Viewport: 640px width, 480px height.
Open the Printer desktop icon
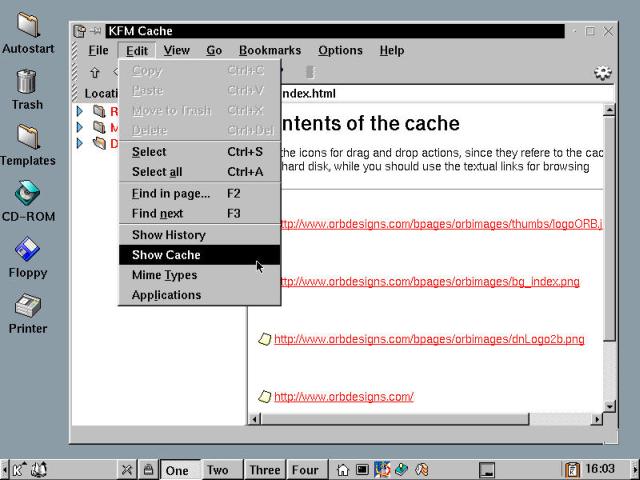click(27, 308)
